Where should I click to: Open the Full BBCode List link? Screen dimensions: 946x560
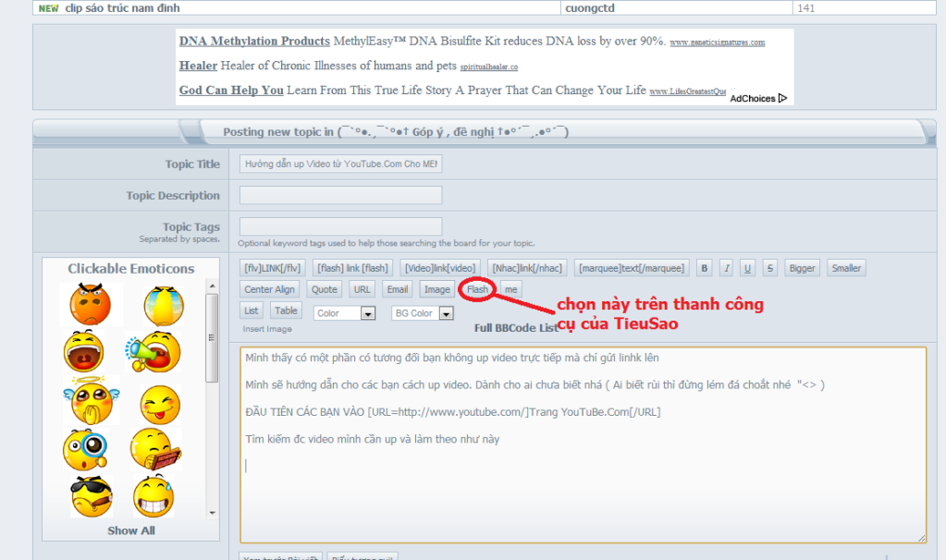(516, 328)
